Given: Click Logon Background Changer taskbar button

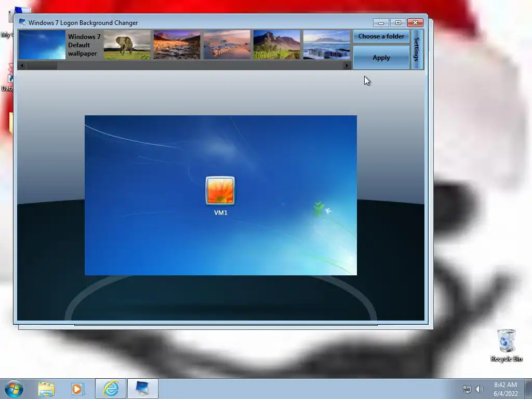Looking at the screenshot, I should pyautogui.click(x=142, y=389).
